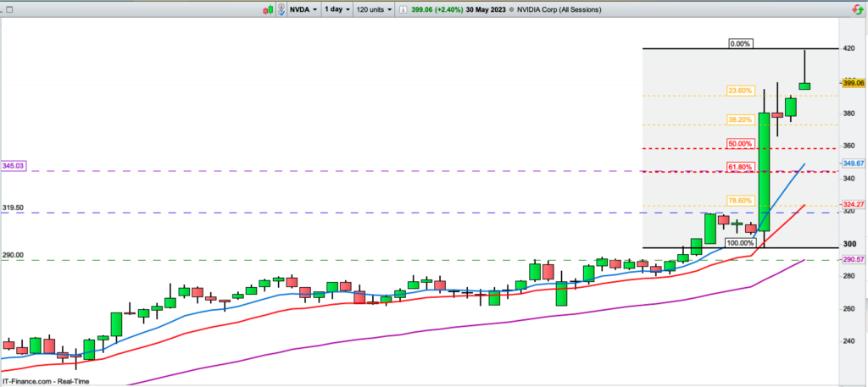868x387 pixels.
Task: Click the 319.50 support line label
Action: [x=13, y=207]
